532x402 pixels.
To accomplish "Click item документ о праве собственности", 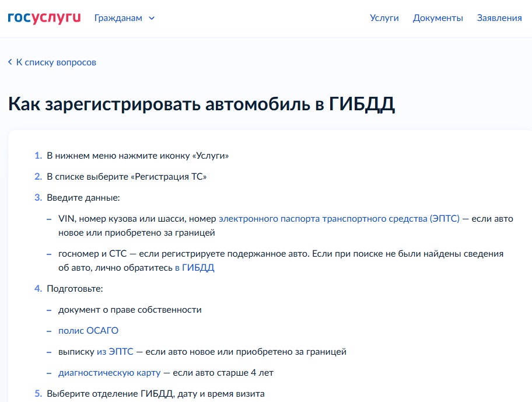I will coord(130,310).
